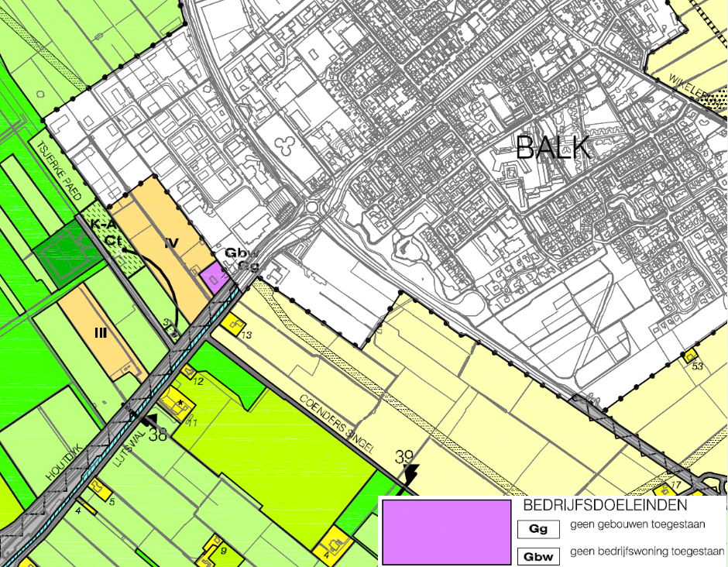Viewport: 728px width, 567px height.
Task: Click the yellow parcel with asterisk numbered 11
Action: coord(177,403)
